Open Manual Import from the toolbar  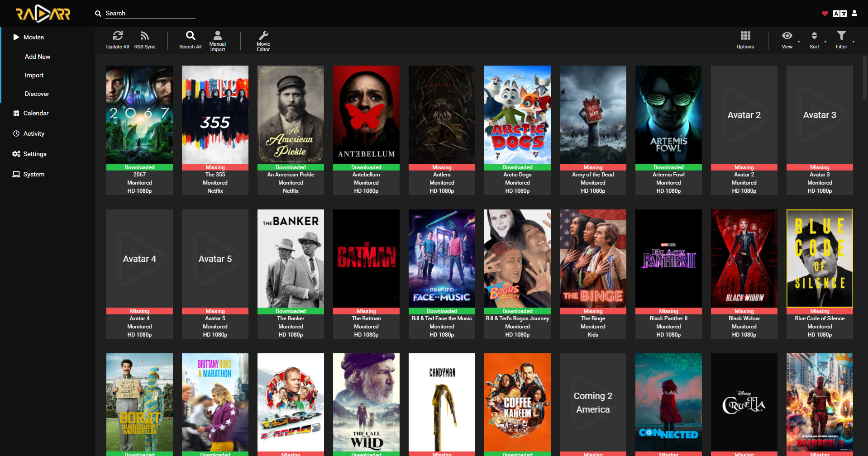218,36
